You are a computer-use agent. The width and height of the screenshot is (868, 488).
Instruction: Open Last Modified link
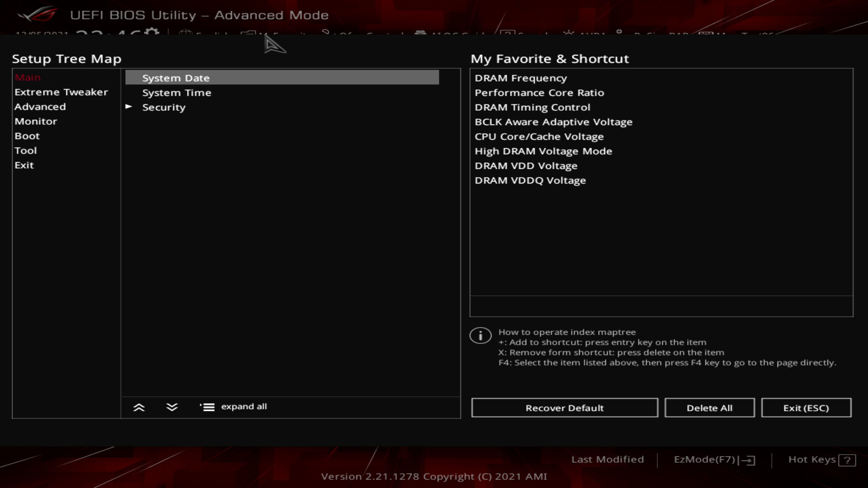pos(607,460)
